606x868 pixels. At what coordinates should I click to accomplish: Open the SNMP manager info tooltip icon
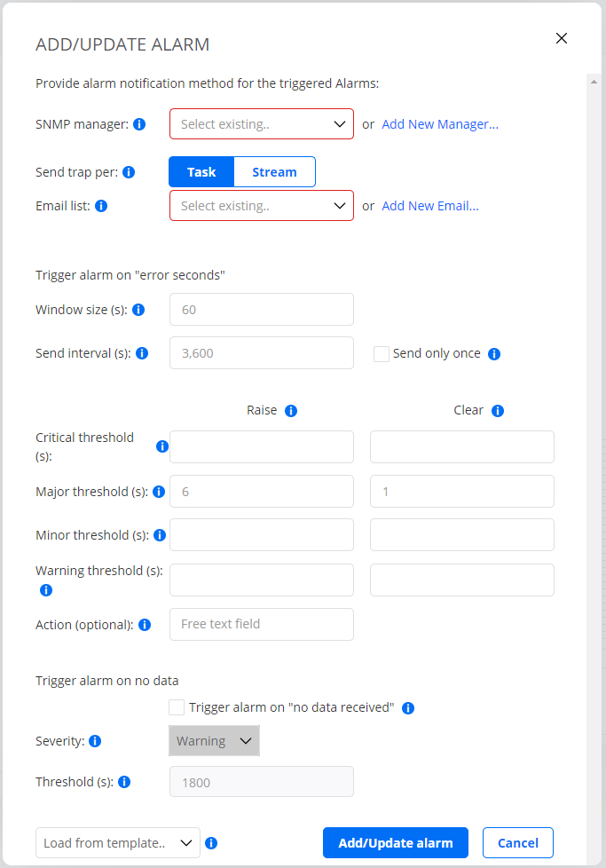(139, 124)
